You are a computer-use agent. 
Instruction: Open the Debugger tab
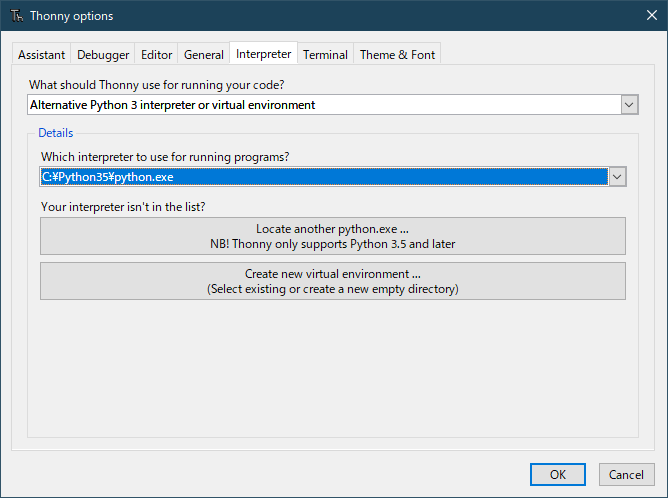tap(103, 55)
